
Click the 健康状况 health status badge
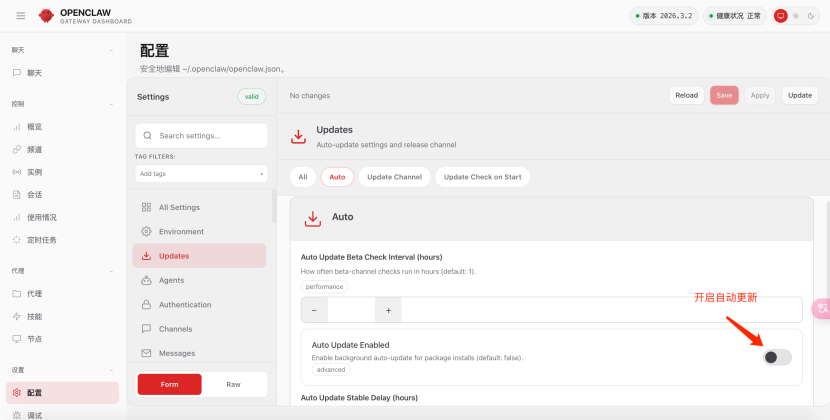point(735,16)
